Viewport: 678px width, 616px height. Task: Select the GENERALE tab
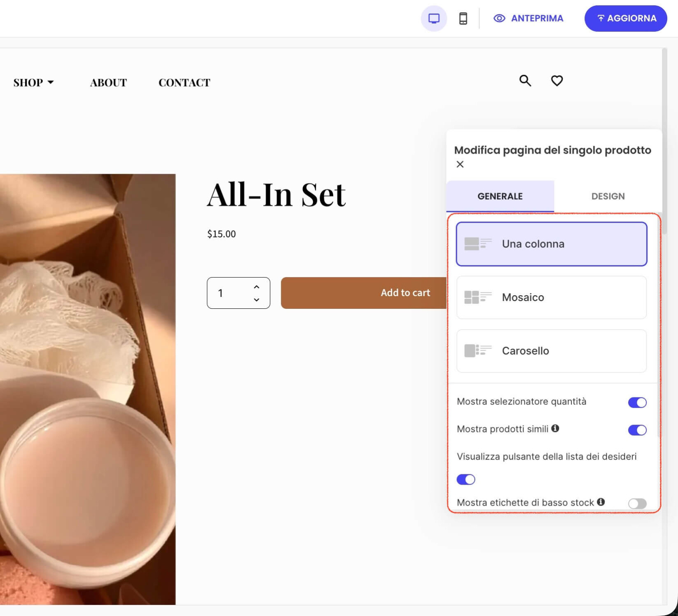[500, 196]
